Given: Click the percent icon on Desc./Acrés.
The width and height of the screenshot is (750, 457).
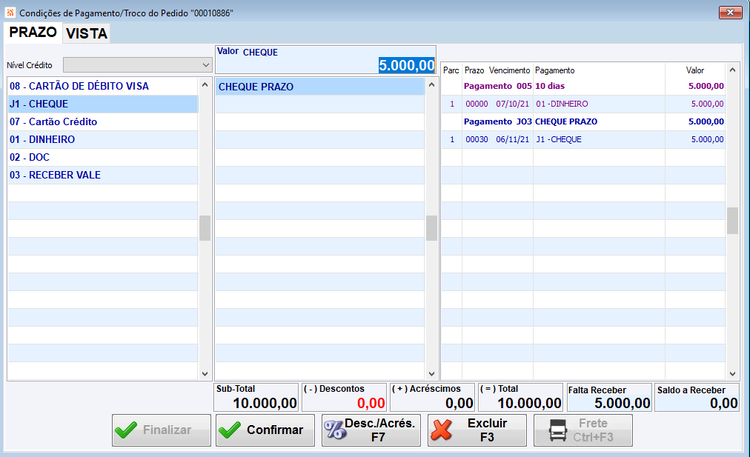Looking at the screenshot, I should coord(335,430).
